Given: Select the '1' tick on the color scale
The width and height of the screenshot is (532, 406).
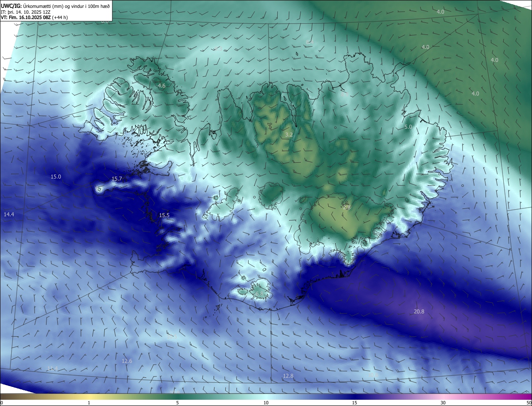Looking at the screenshot, I should click(x=89, y=403).
